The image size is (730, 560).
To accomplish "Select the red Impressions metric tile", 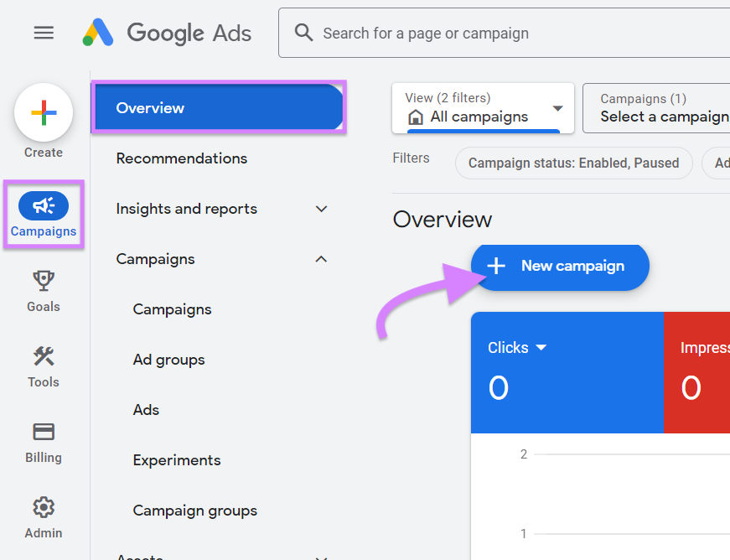I will click(696, 372).
